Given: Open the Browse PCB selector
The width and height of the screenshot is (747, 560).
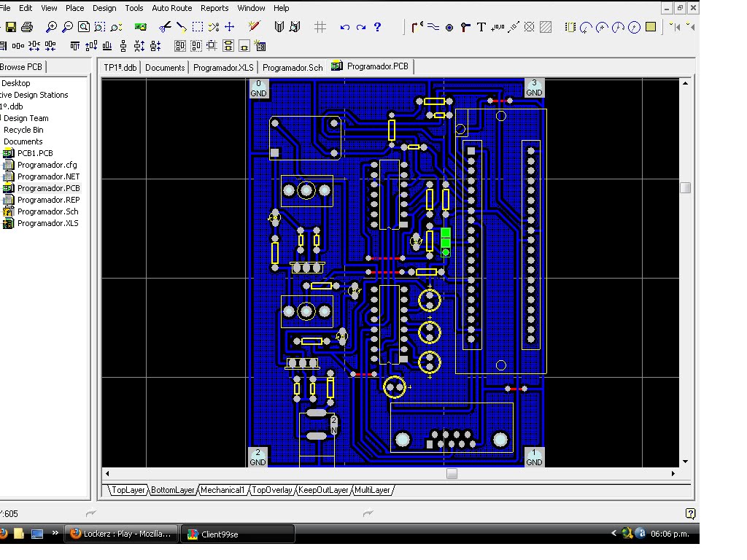Looking at the screenshot, I should [x=22, y=66].
